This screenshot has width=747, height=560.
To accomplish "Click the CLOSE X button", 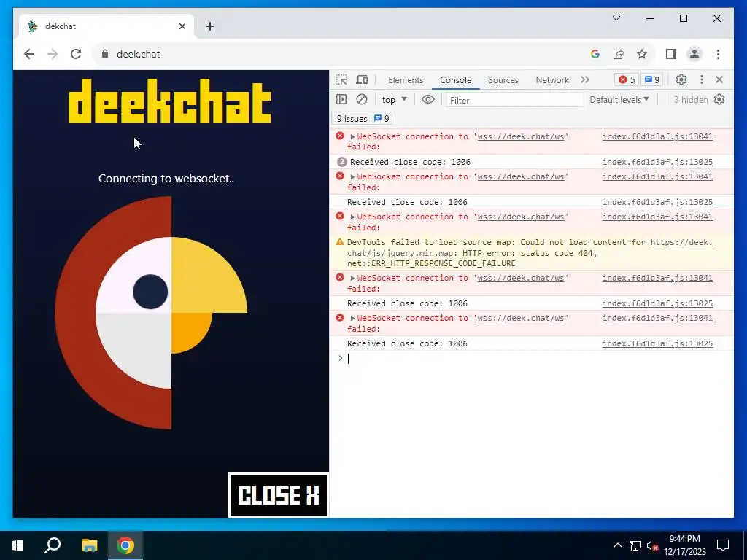I will click(x=279, y=495).
